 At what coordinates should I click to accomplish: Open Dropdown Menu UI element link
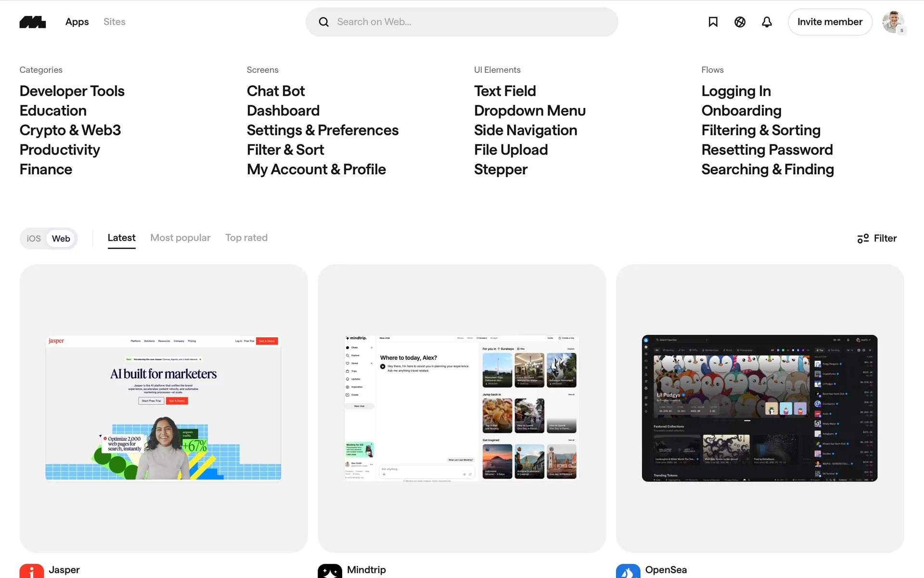tap(529, 111)
